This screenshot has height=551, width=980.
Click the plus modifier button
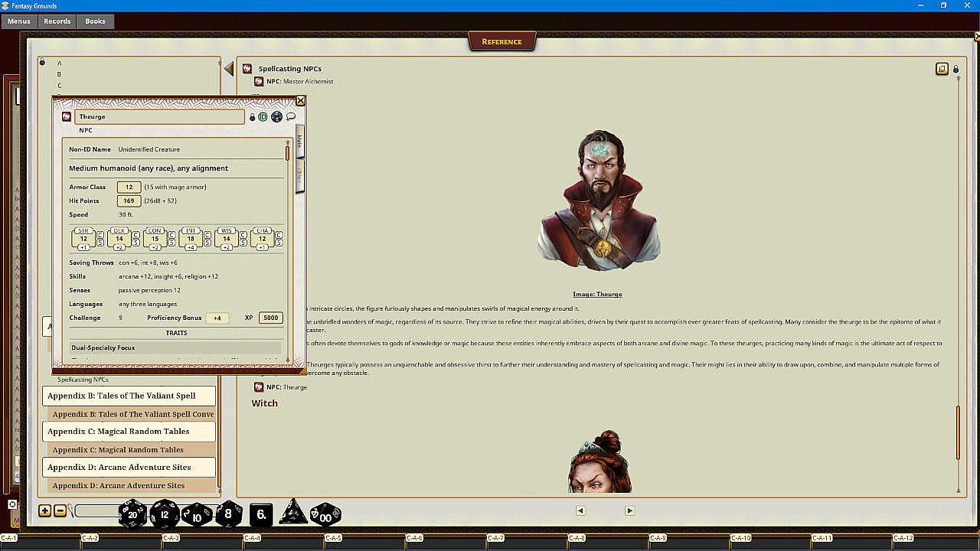click(x=44, y=510)
